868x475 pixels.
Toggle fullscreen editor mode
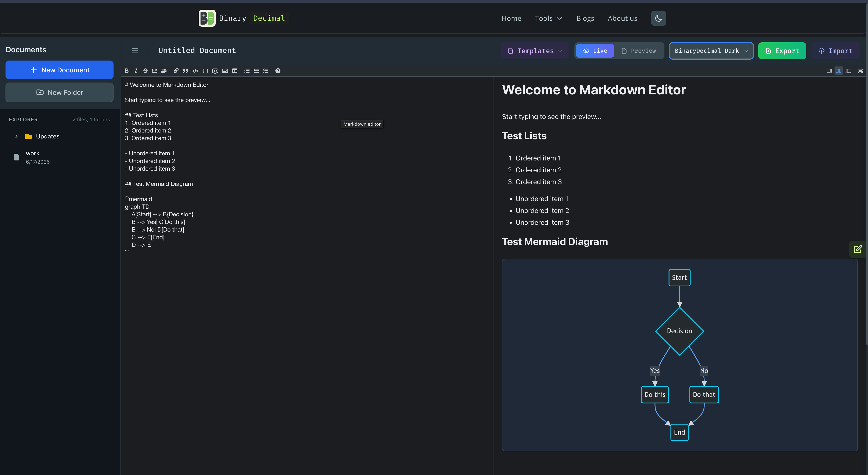(x=860, y=71)
